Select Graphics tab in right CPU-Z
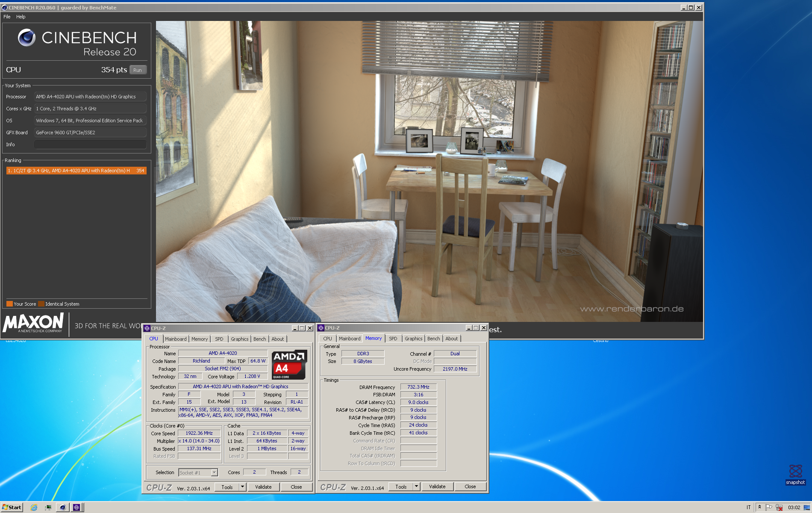812x513 pixels. point(413,339)
